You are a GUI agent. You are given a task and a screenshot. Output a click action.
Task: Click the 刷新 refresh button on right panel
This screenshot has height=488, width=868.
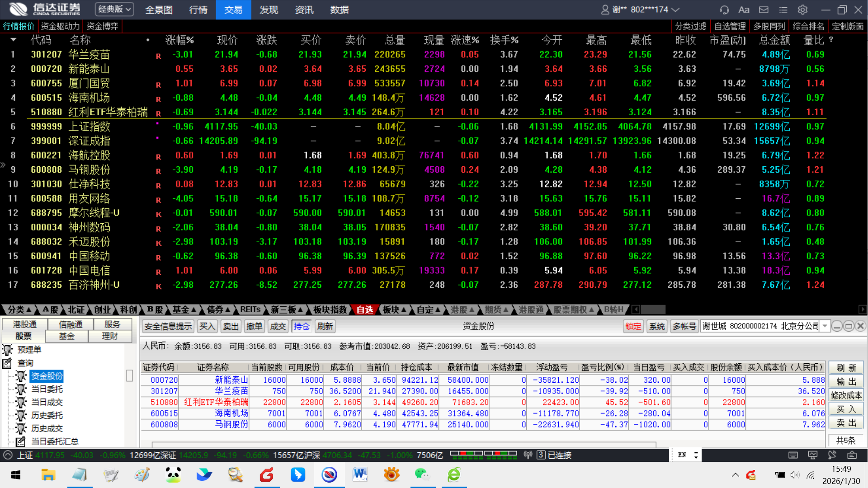[x=846, y=368]
